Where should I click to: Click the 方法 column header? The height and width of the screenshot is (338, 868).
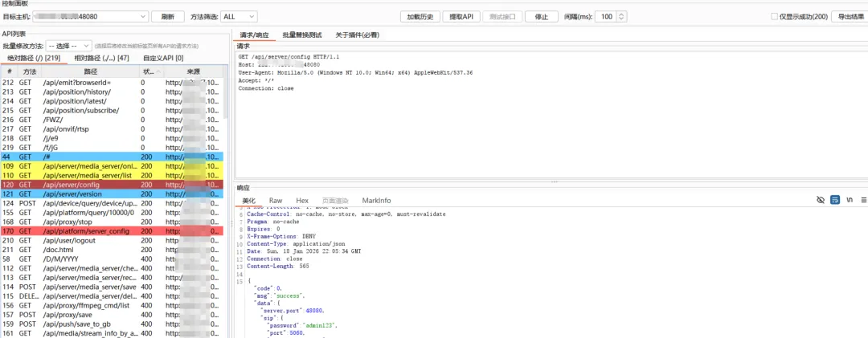click(30, 71)
